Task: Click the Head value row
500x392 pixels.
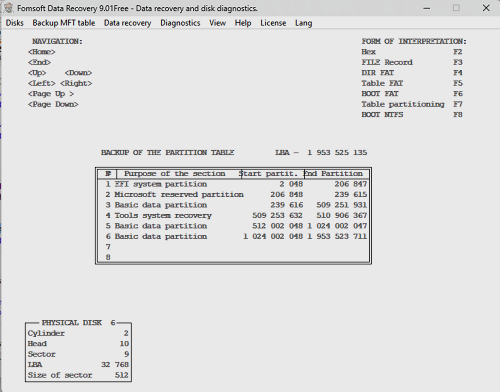Action: point(78,344)
